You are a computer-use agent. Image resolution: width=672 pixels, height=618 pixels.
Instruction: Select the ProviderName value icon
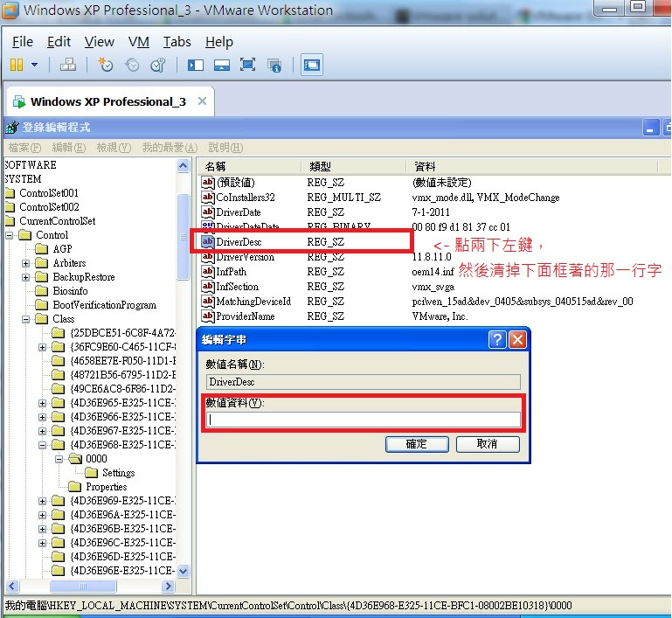point(207,316)
